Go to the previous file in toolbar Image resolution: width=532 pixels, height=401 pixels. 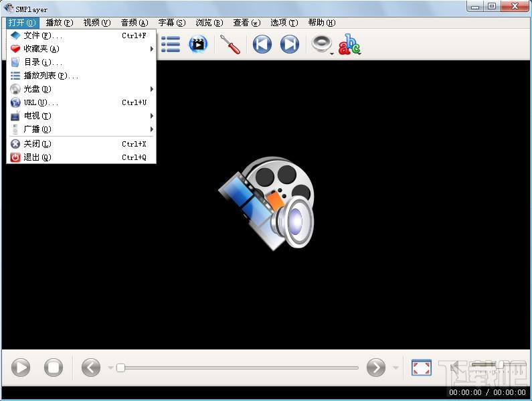tap(262, 44)
